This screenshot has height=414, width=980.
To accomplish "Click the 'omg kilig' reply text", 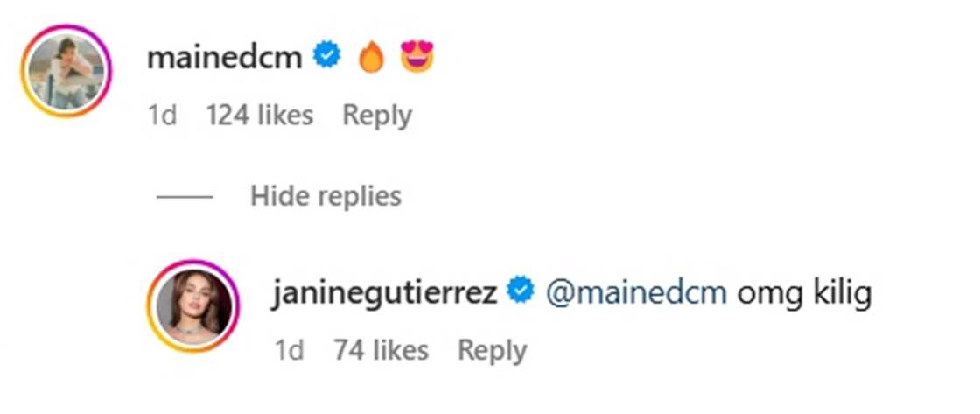I will [804, 293].
